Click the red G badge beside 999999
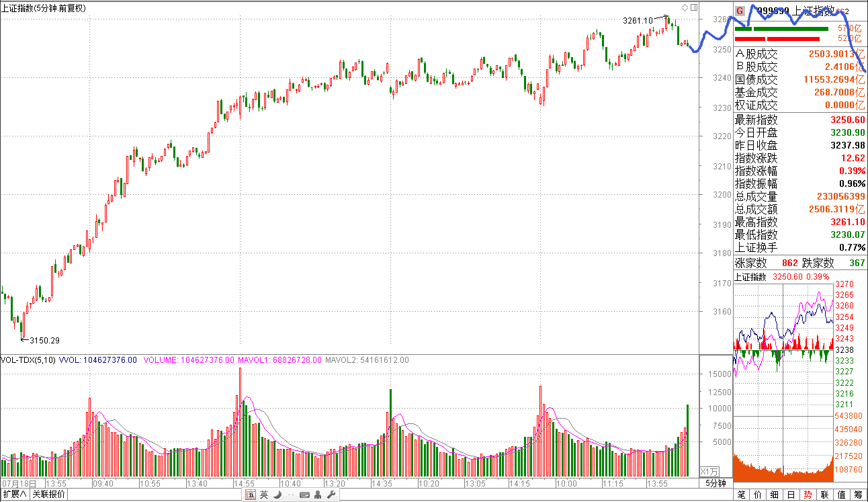Image resolution: width=868 pixels, height=502 pixels. coord(740,11)
